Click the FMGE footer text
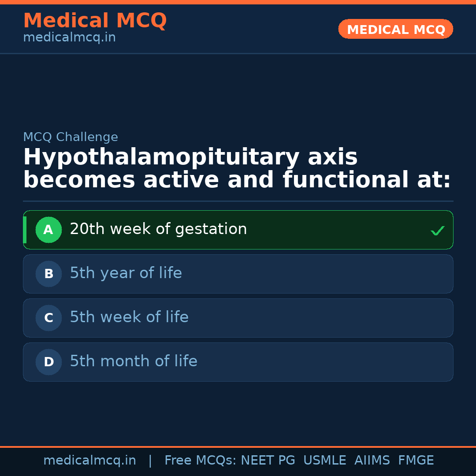 (416, 461)
